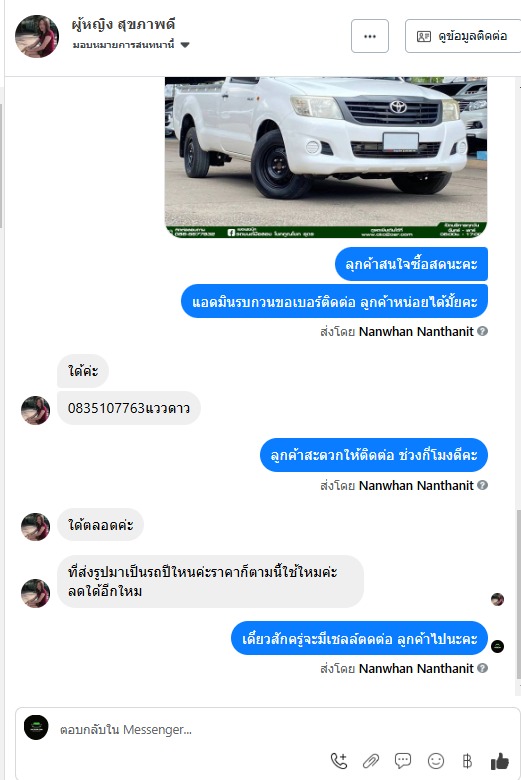The width and height of the screenshot is (521, 780).
Task: Click the phone call icon in composer
Action: (339, 761)
